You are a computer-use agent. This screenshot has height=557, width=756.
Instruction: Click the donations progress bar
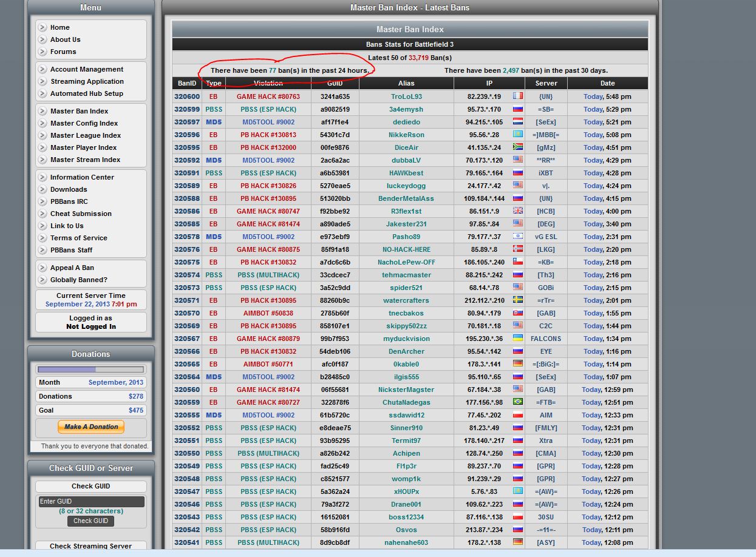click(x=91, y=369)
